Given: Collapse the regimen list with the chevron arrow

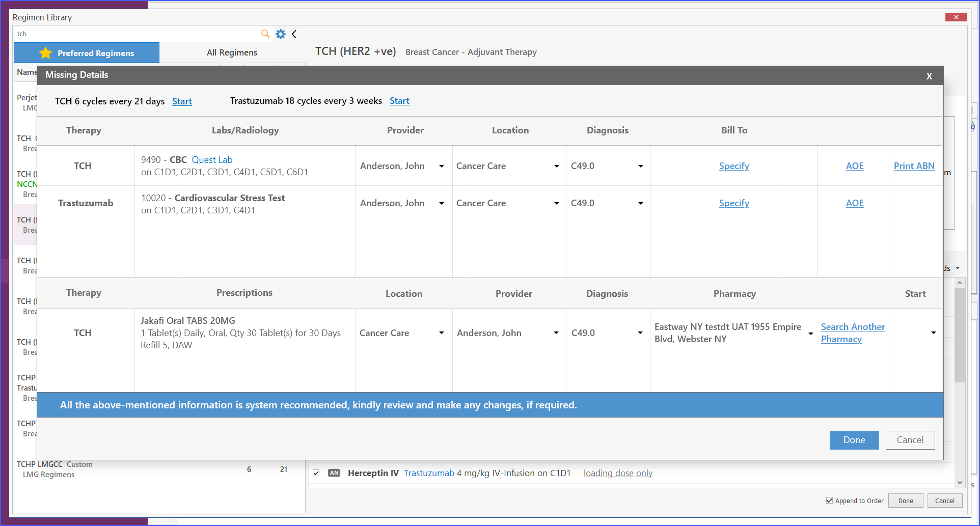Looking at the screenshot, I should 294,34.
